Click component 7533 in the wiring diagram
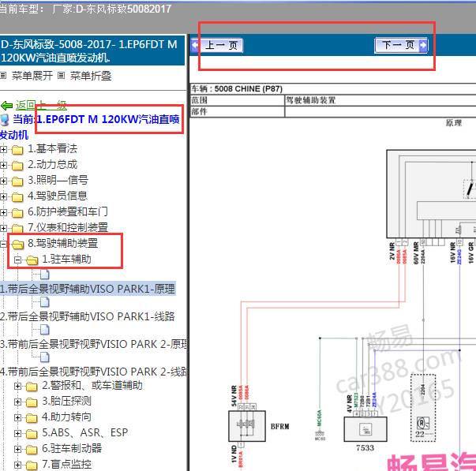Viewport: 476px width, 471px height. [x=365, y=429]
